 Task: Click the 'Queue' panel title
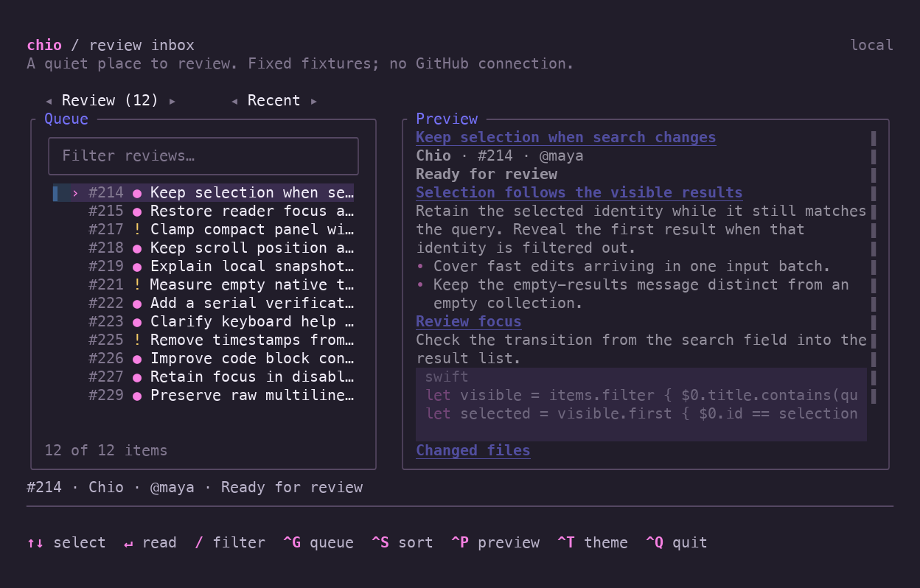pyautogui.click(x=66, y=119)
